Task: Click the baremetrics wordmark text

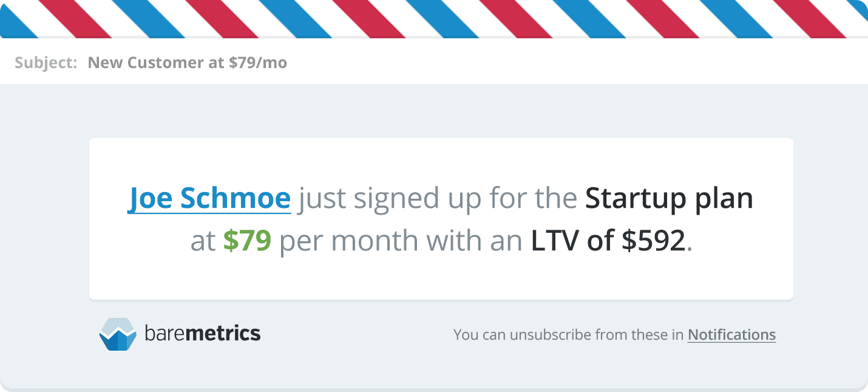Action: coord(203,333)
